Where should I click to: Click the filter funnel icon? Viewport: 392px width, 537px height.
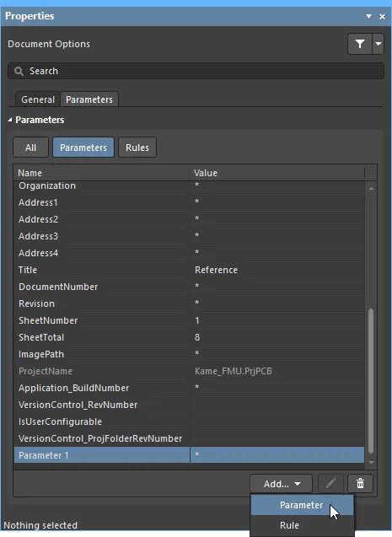[x=360, y=44]
